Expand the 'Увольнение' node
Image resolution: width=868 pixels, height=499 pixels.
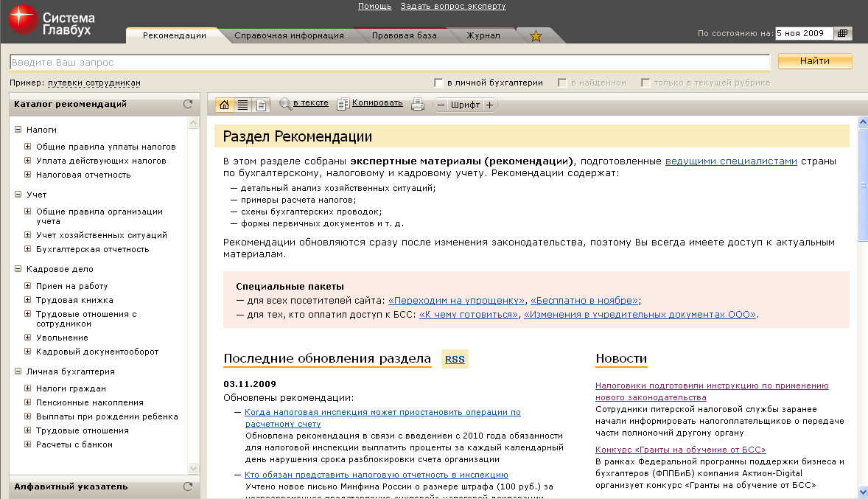[28, 337]
